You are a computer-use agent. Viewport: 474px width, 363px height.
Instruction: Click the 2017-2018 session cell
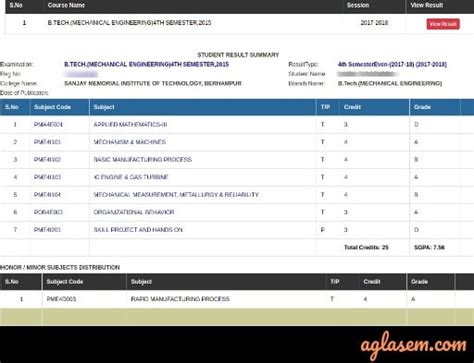point(374,23)
